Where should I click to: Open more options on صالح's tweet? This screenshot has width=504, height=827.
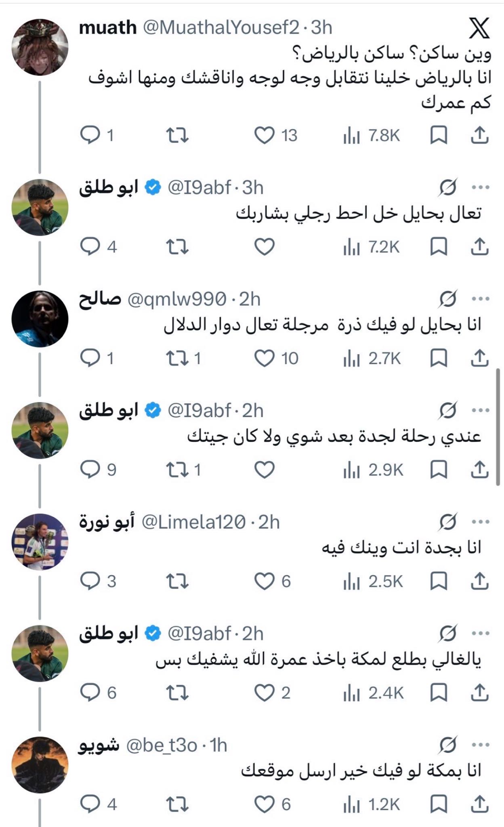pyautogui.click(x=481, y=299)
